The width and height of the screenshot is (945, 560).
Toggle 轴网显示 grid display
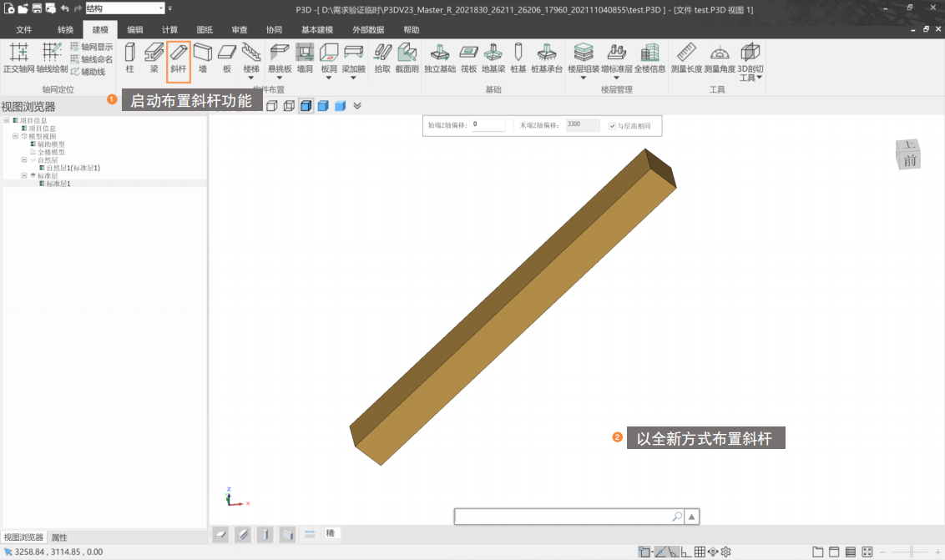pyautogui.click(x=91, y=47)
